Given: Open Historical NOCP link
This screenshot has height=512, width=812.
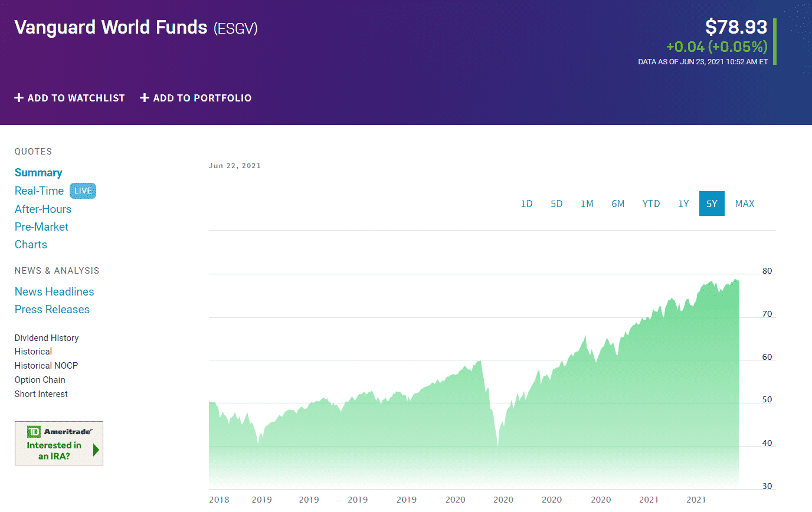Looking at the screenshot, I should tap(46, 366).
